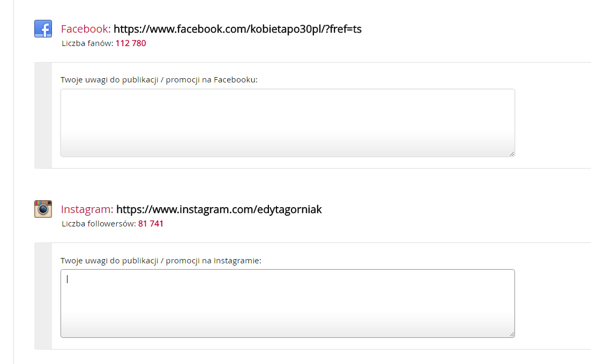Select the red 'Instagram:' heading label
The height and width of the screenshot is (364, 591).
tap(87, 209)
